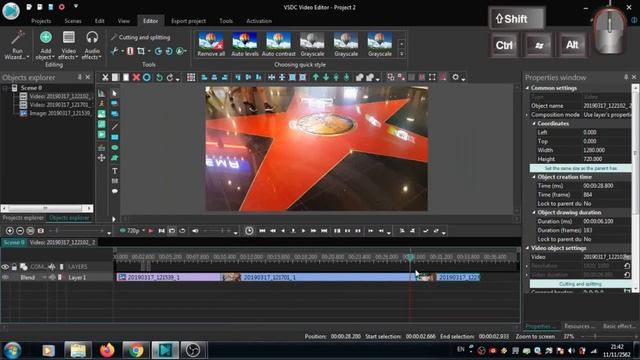Toggle the eye icon in the layers header row

click(x=5, y=267)
